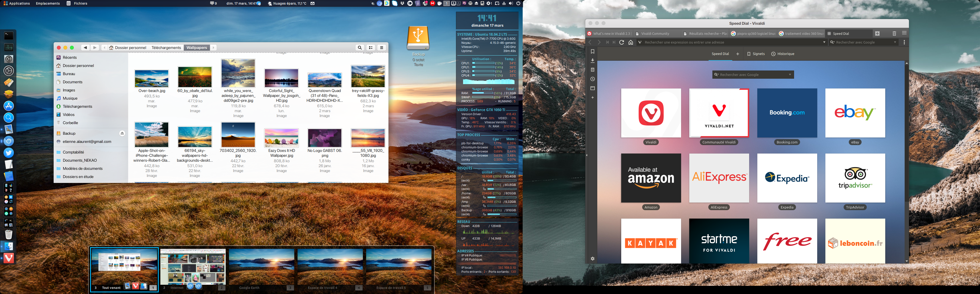Open the Signets tab on start page

755,54
